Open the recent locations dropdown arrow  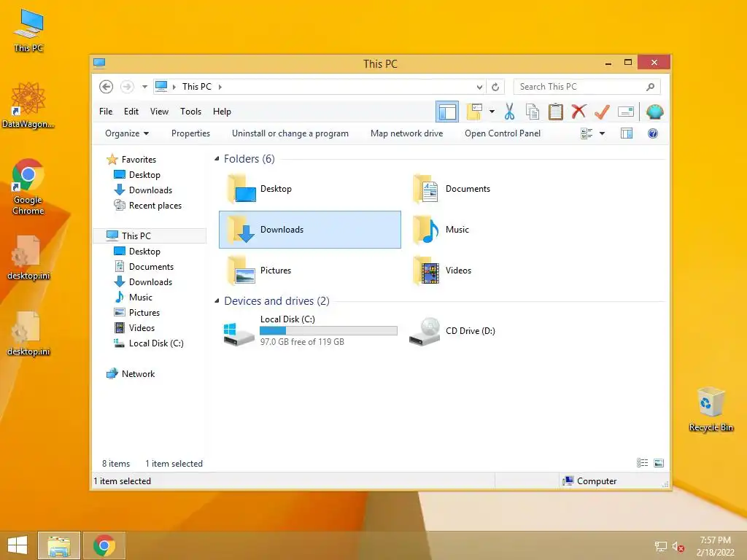pyautogui.click(x=145, y=87)
